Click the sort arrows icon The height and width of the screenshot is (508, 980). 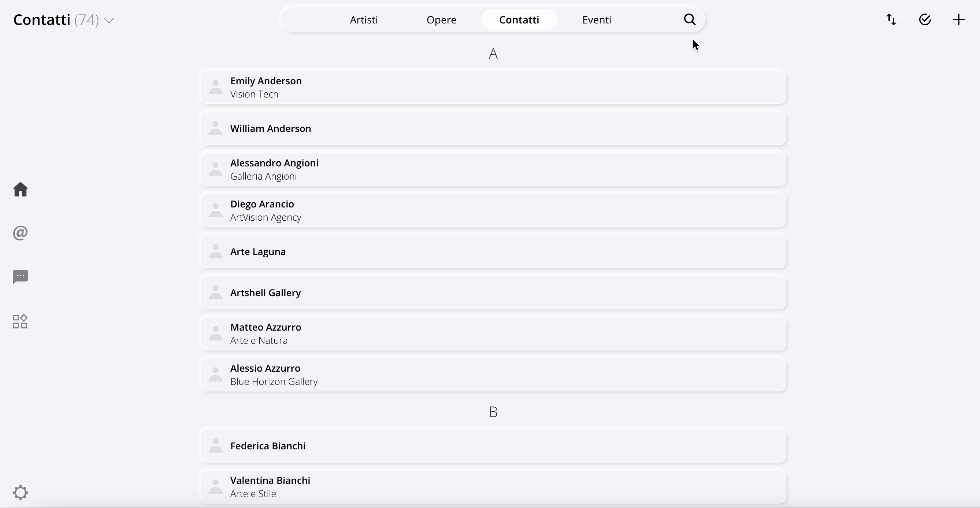(891, 19)
